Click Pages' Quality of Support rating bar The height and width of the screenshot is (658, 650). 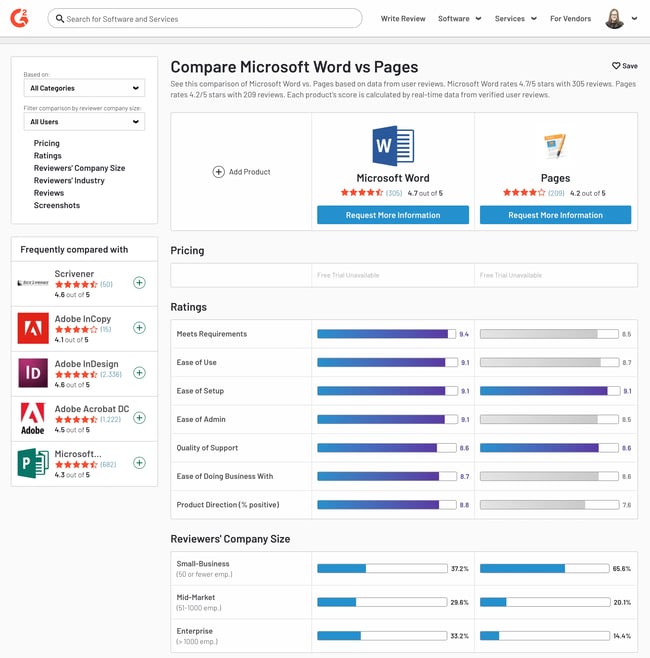(x=549, y=448)
